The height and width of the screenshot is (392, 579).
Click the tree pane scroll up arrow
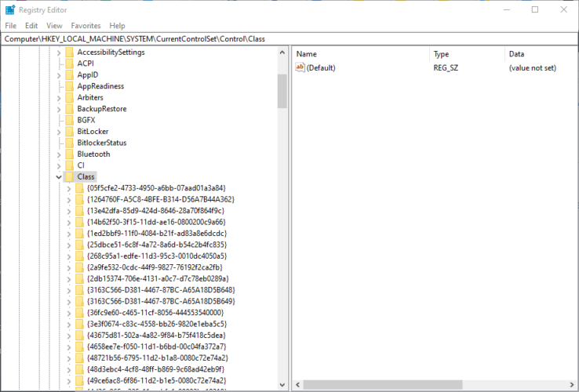coord(282,53)
